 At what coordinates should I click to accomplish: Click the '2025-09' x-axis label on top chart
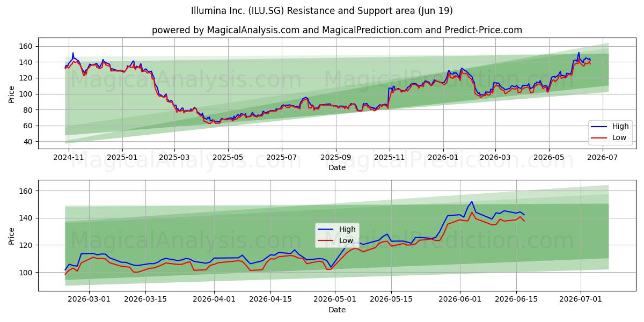(x=336, y=158)
